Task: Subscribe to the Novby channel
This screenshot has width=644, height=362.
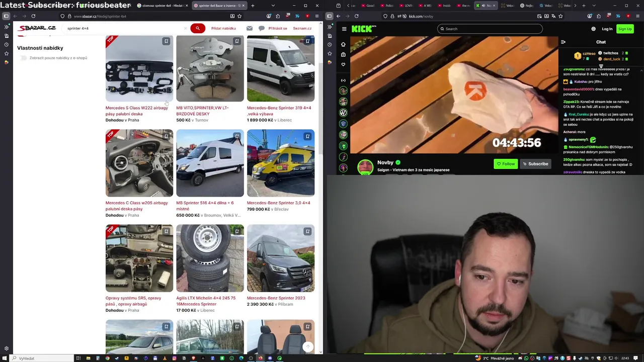Action: pos(535,163)
